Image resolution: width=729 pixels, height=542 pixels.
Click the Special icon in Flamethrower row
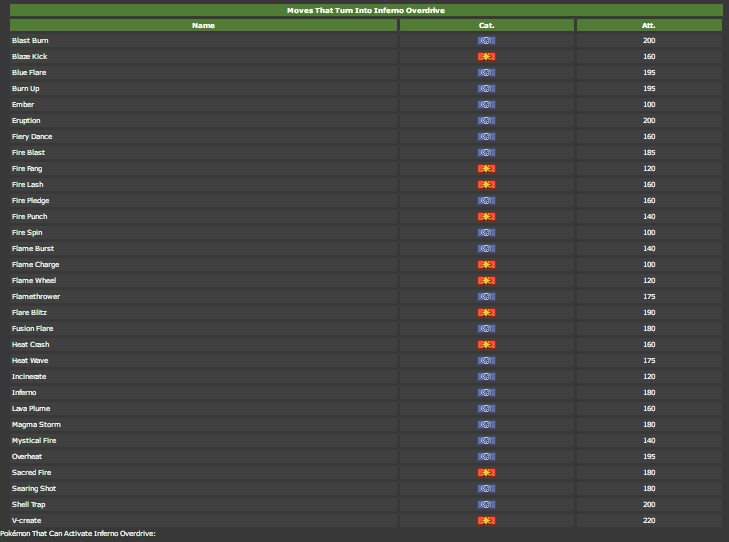[486, 297]
